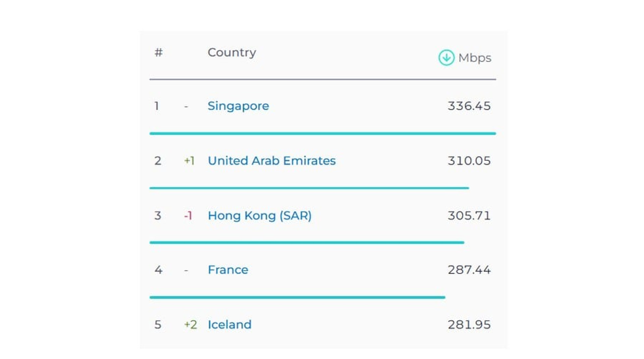This screenshot has width=644, height=359.
Task: Click the download arrow icon beside Mbps
Action: pyautogui.click(x=446, y=58)
